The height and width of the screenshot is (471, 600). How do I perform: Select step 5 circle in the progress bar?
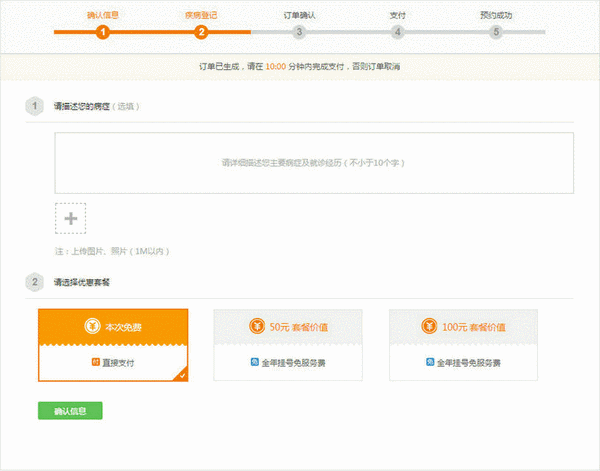pyautogui.click(x=496, y=32)
